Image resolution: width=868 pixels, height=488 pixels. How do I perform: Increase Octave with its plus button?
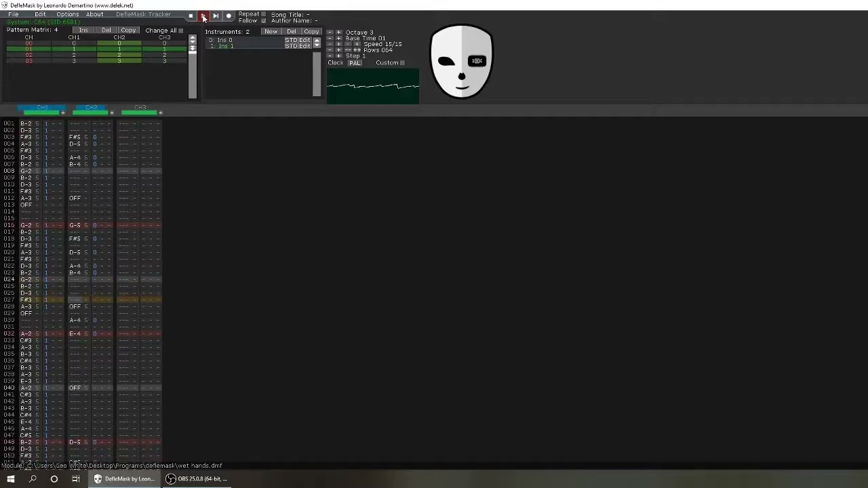point(339,33)
